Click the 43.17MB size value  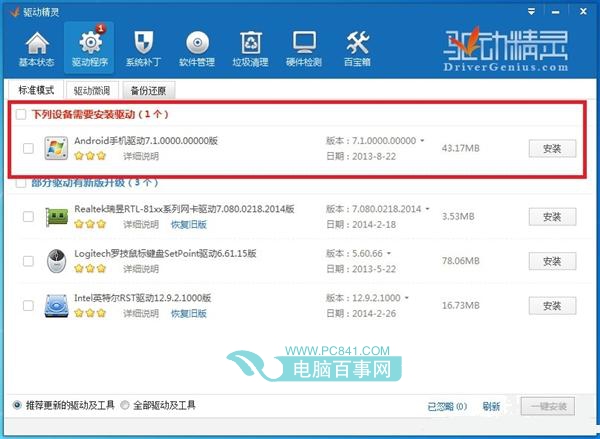[x=461, y=148]
